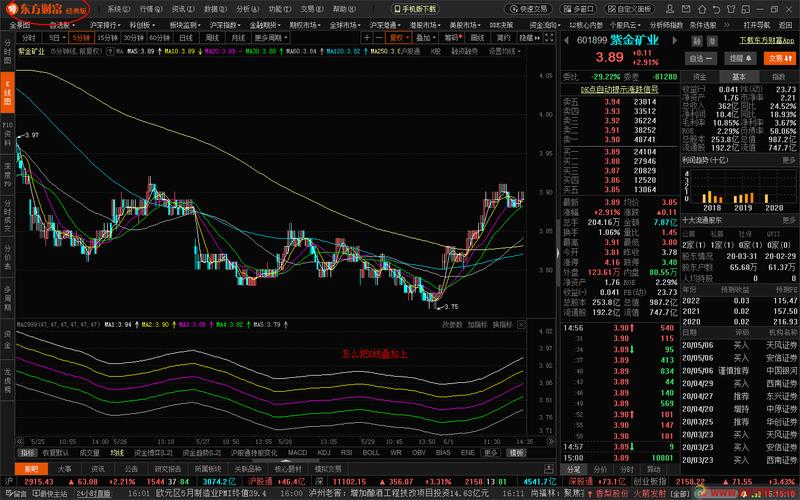Click the chart time-axis scroll left arrows
Viewport: 800px width, 500px height.
point(20,441)
